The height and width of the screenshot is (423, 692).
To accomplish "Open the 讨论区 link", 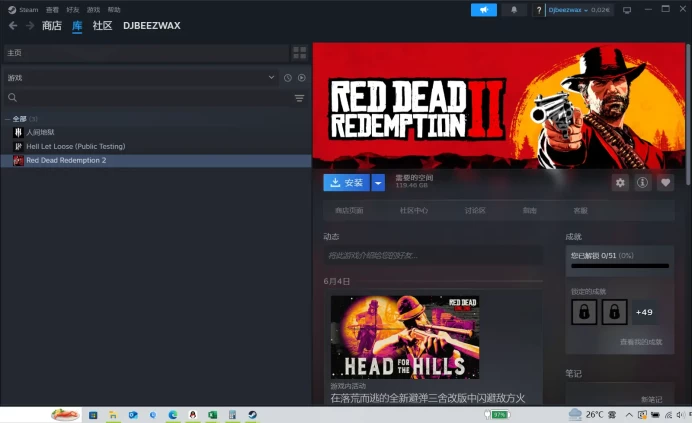I will (x=475, y=211).
